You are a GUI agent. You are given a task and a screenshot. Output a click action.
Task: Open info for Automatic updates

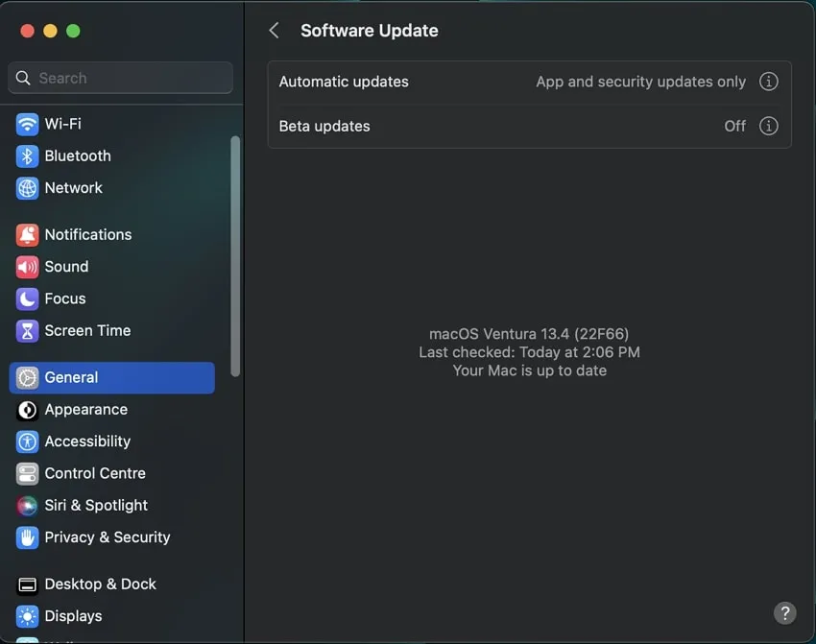tap(768, 82)
